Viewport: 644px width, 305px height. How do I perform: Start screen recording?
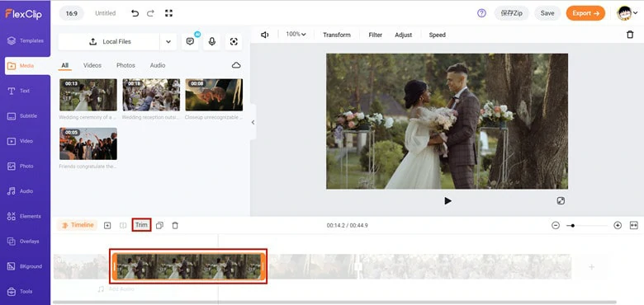click(234, 41)
